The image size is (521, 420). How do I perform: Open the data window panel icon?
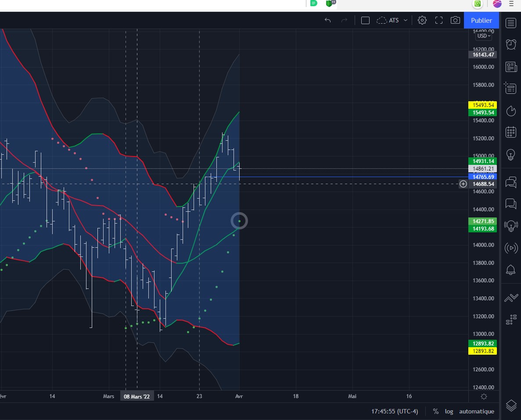[x=511, y=88]
